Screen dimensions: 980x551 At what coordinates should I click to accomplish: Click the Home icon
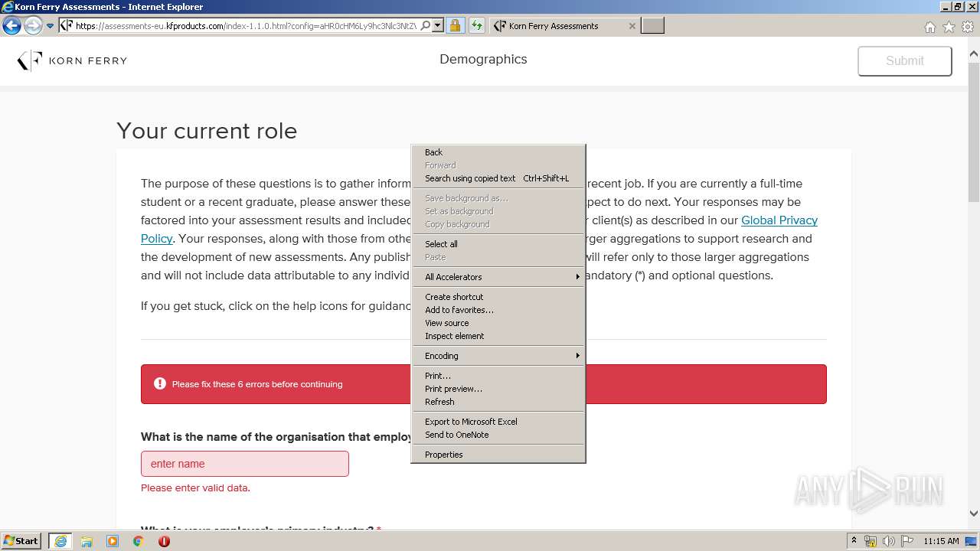[x=929, y=27]
